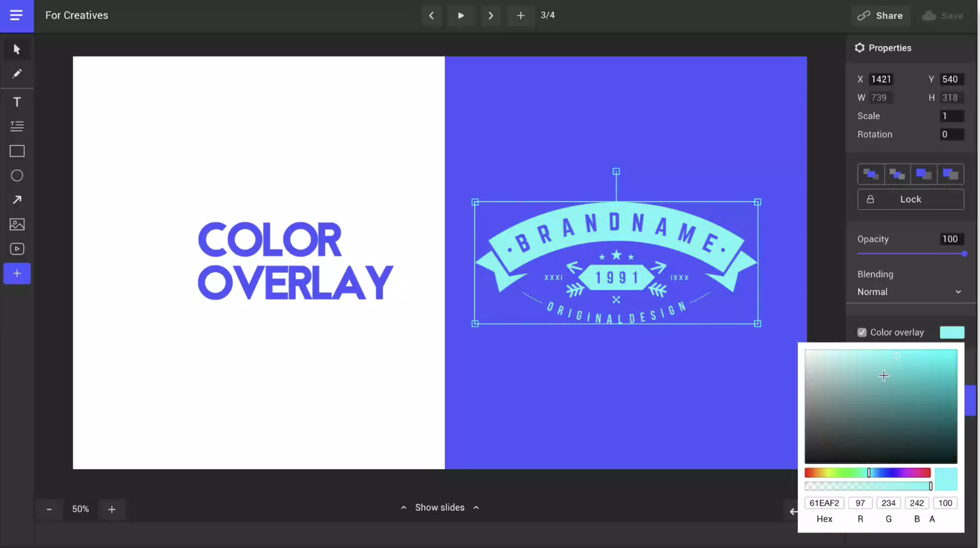Click the first layer-order icon
980x548 pixels.
(x=871, y=174)
